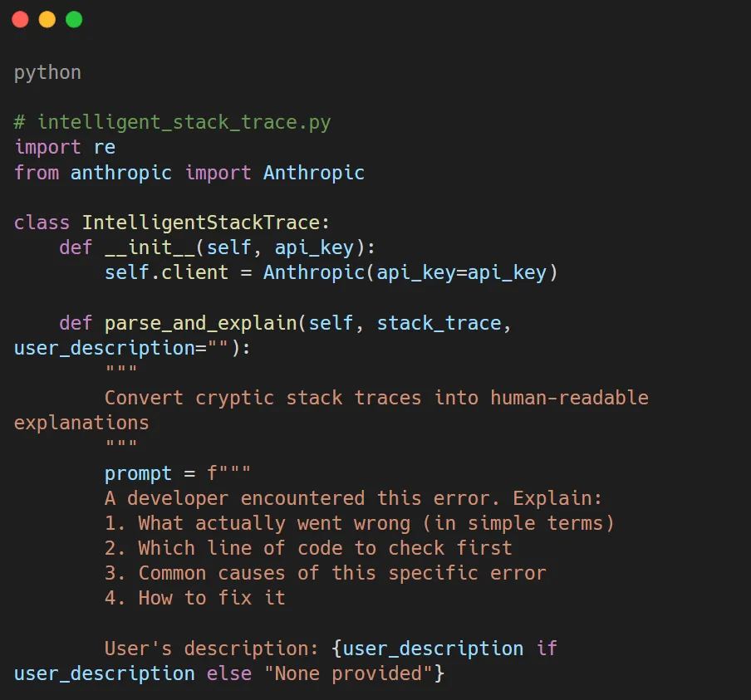Click 'self.client' in the assignment line

166,272
